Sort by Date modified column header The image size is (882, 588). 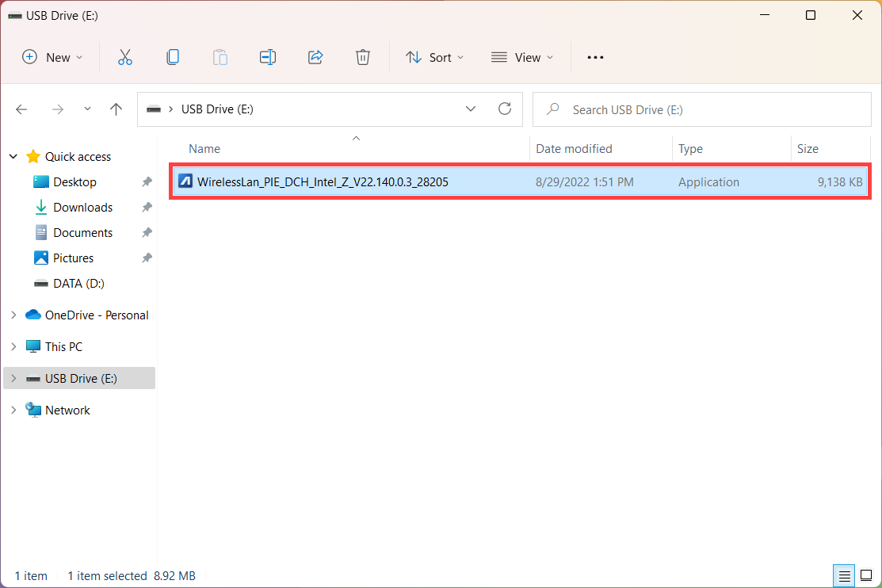coord(574,148)
